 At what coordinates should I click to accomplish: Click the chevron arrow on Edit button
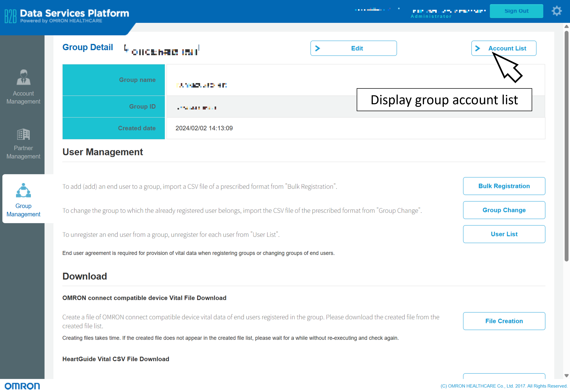pos(317,48)
